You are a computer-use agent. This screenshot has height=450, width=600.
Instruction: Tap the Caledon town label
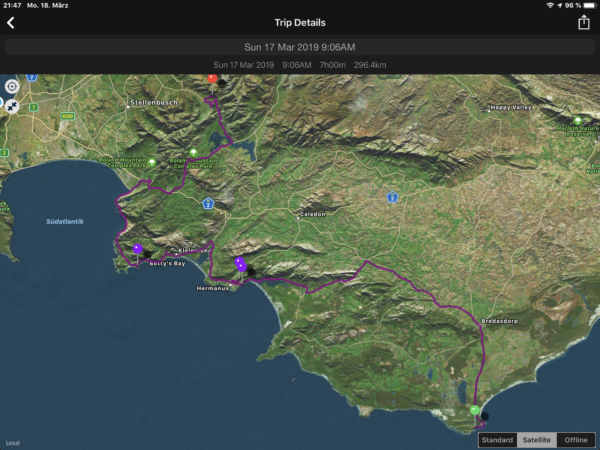pos(313,214)
